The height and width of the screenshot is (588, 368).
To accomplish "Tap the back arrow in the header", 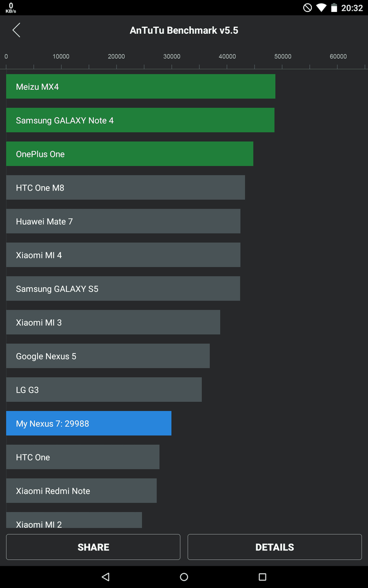I will [16, 30].
